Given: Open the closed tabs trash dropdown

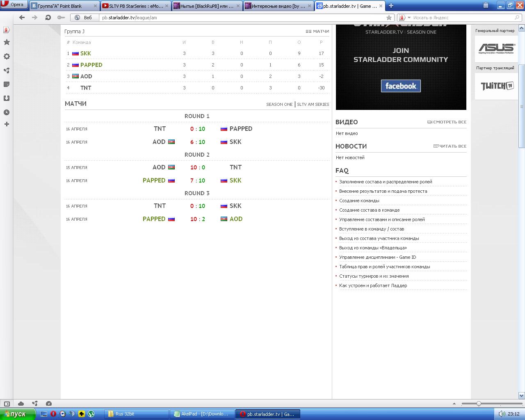Looking at the screenshot, I should tap(486, 5).
